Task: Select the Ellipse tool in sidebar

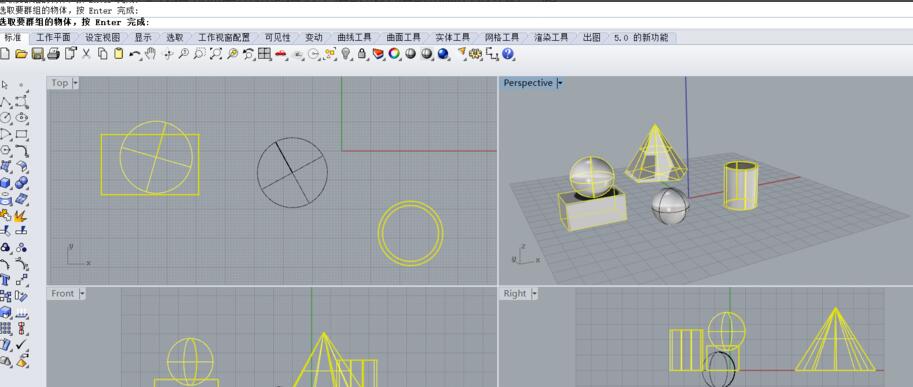Action: 22,118
